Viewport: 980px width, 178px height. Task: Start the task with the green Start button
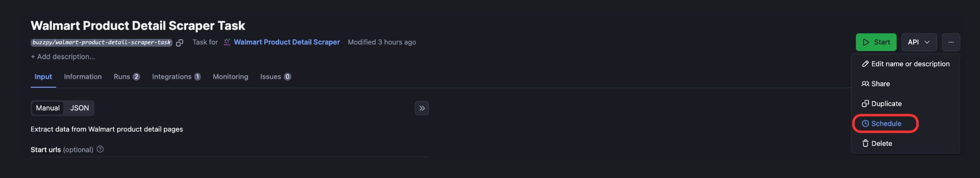[876, 42]
